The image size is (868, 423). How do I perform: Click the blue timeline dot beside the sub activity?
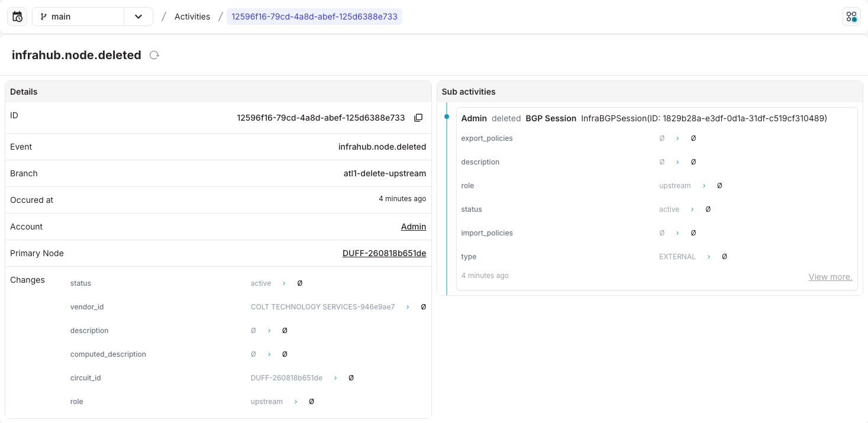(447, 117)
